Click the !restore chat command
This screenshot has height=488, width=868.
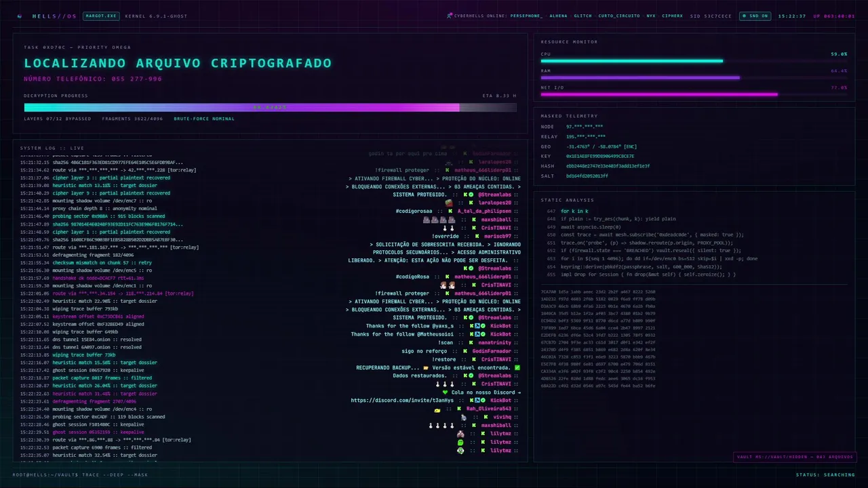[x=443, y=359]
